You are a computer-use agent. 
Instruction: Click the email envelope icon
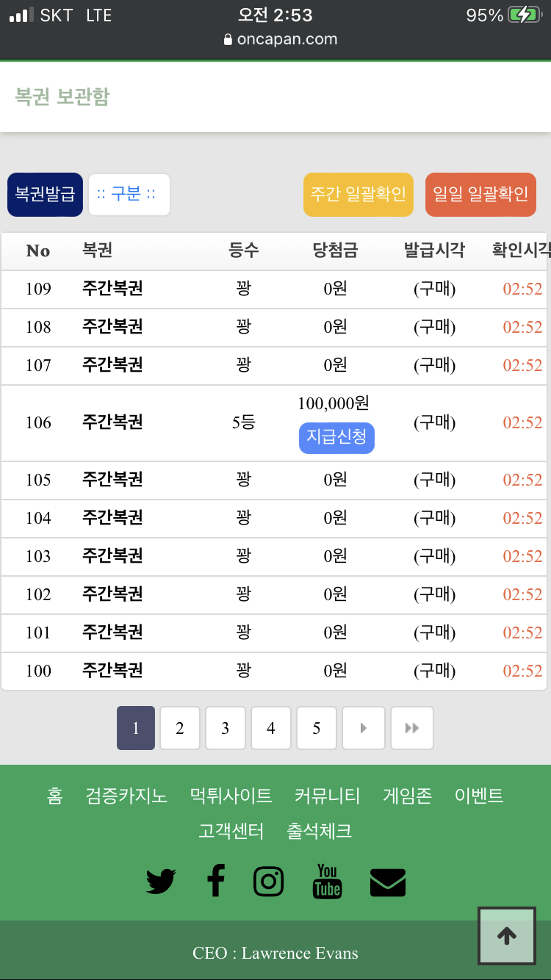click(388, 882)
